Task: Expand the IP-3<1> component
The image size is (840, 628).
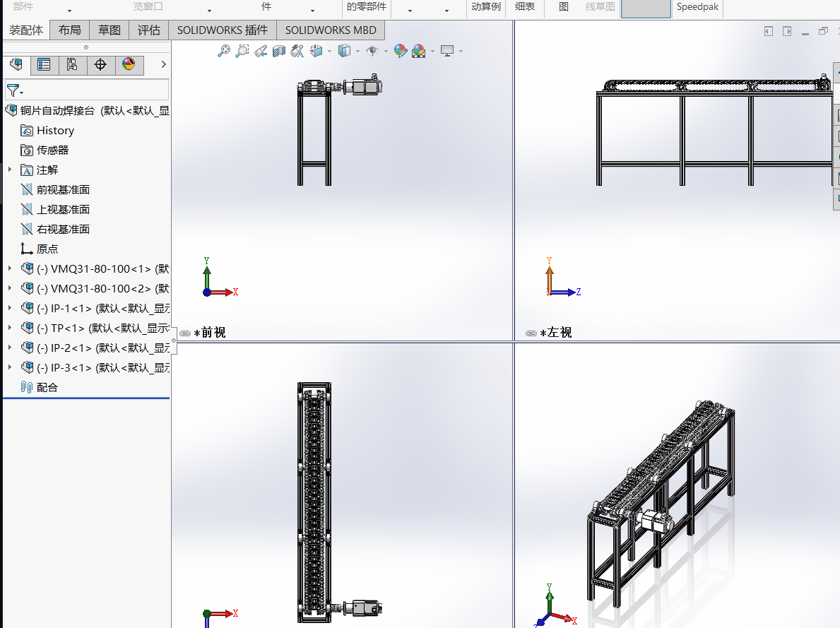Action: pos(10,367)
